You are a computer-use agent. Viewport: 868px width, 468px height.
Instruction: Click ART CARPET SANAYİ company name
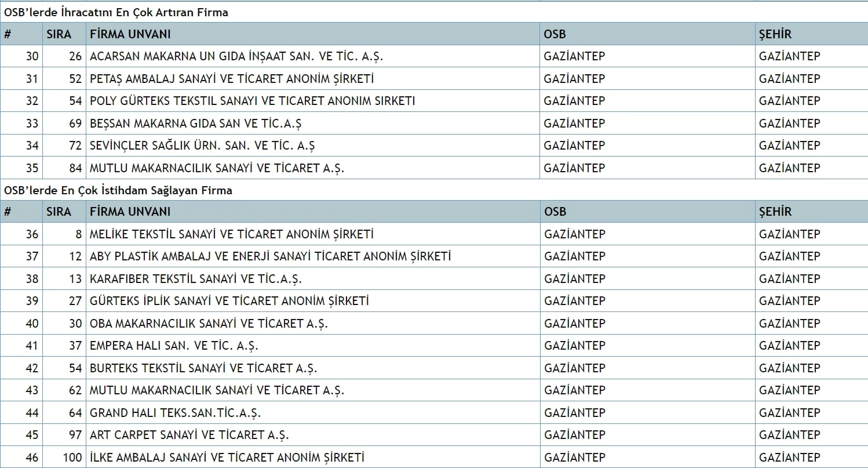(189, 435)
